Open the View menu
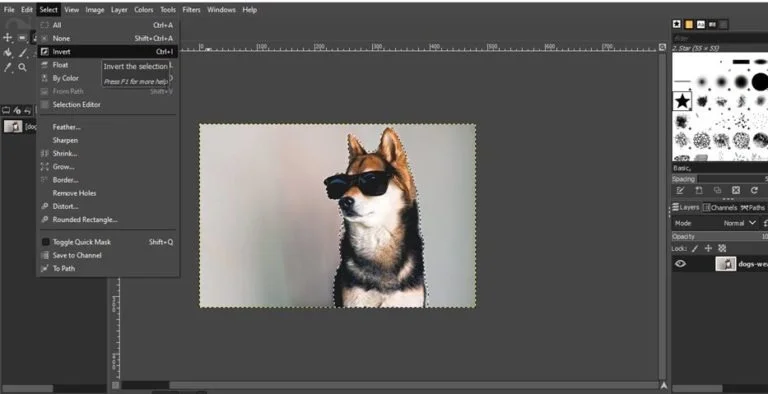 point(72,9)
